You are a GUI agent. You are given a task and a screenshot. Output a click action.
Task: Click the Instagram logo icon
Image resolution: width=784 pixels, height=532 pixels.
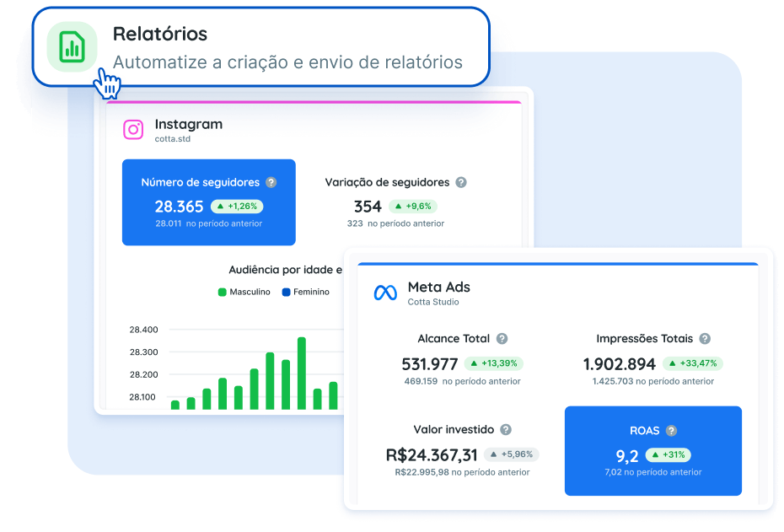133,130
